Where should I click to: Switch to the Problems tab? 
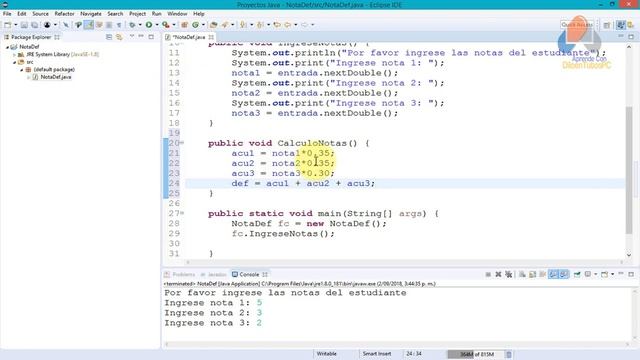pyautogui.click(x=180, y=274)
